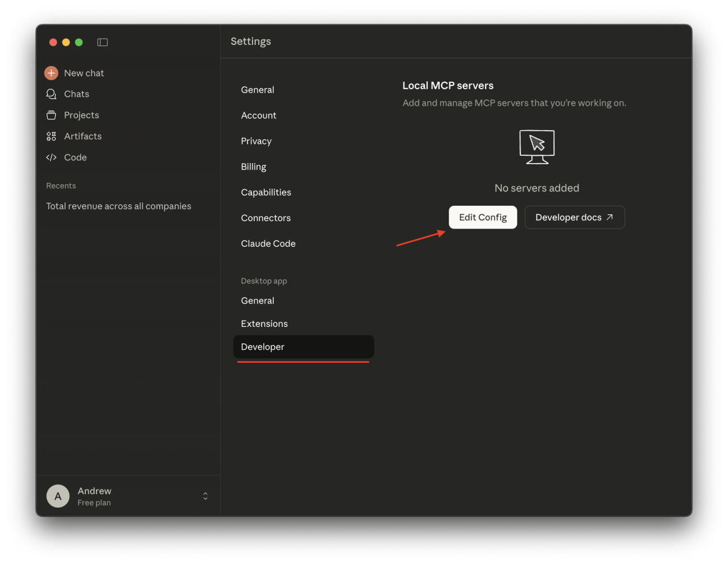Collapse the sidebar with the panel icon
Image resolution: width=728 pixels, height=564 pixels.
102,42
